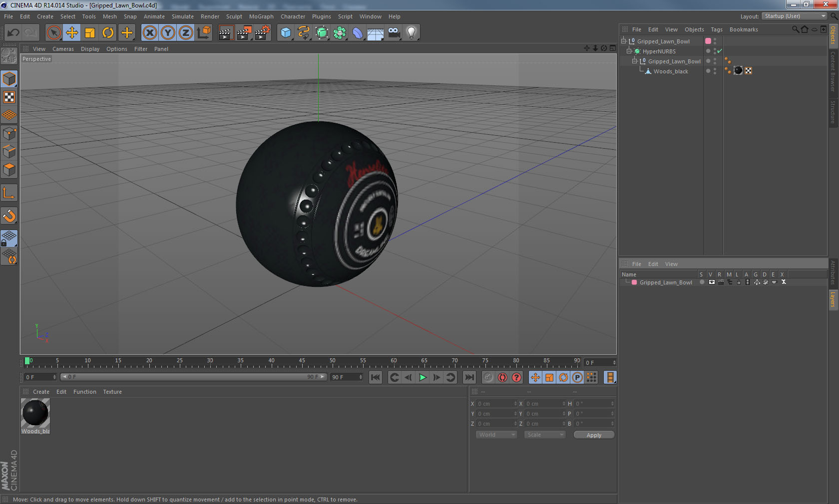Toggle HyperNURBS enabled green checkmark

(720, 51)
